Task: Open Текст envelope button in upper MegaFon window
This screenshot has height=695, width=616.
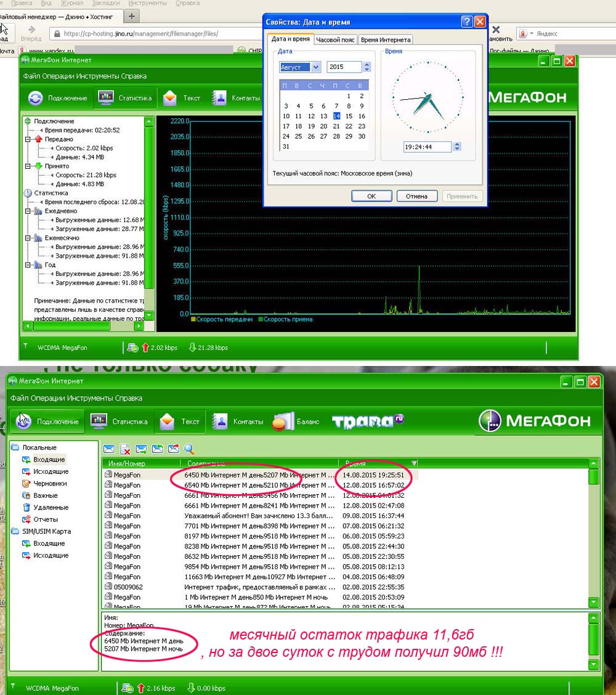Action: [182, 98]
